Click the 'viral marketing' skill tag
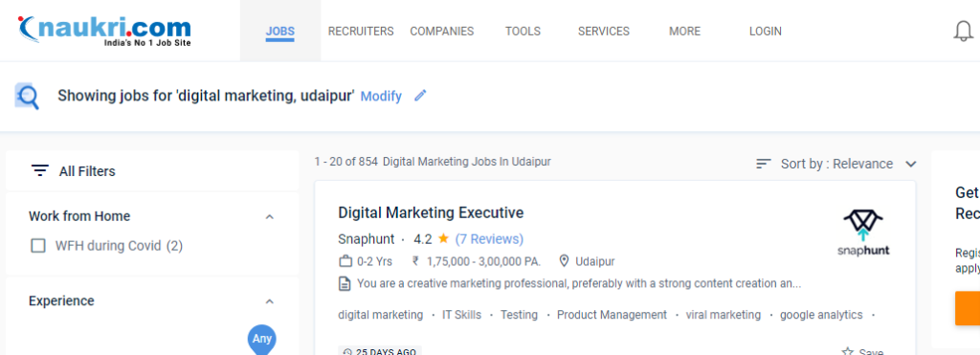Image resolution: width=980 pixels, height=355 pixels. (x=724, y=315)
